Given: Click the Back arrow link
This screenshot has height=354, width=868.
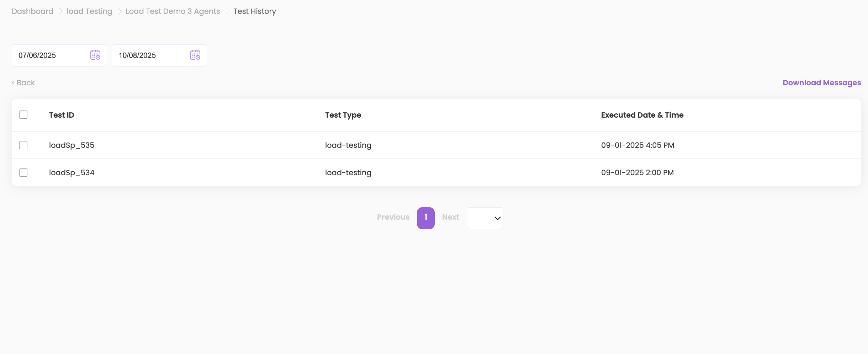Looking at the screenshot, I should (23, 83).
